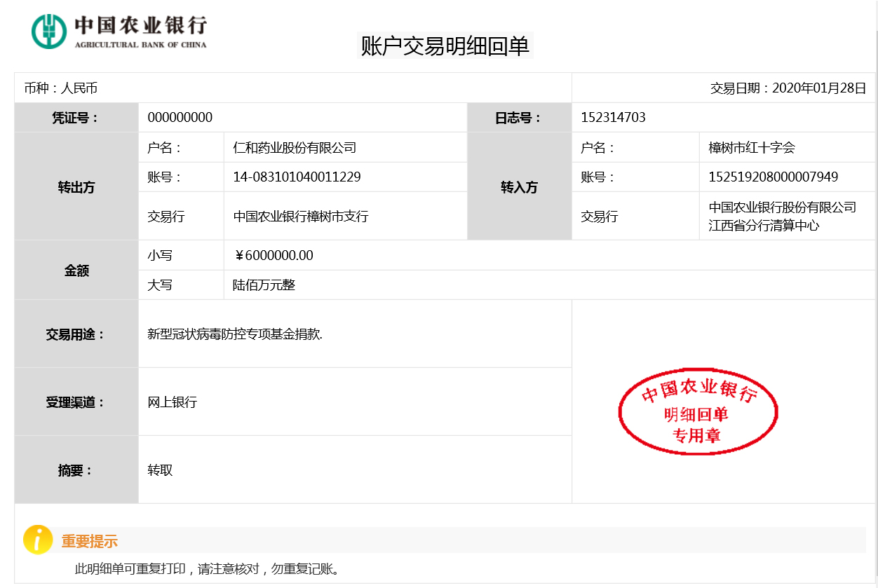Click the 日志号 header cell
This screenshot has width=878, height=588.
(520, 117)
